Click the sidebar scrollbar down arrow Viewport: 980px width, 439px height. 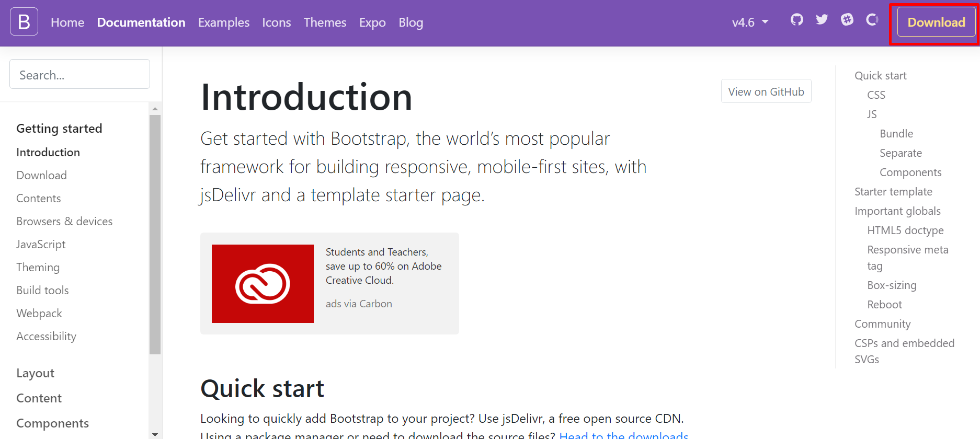155,434
